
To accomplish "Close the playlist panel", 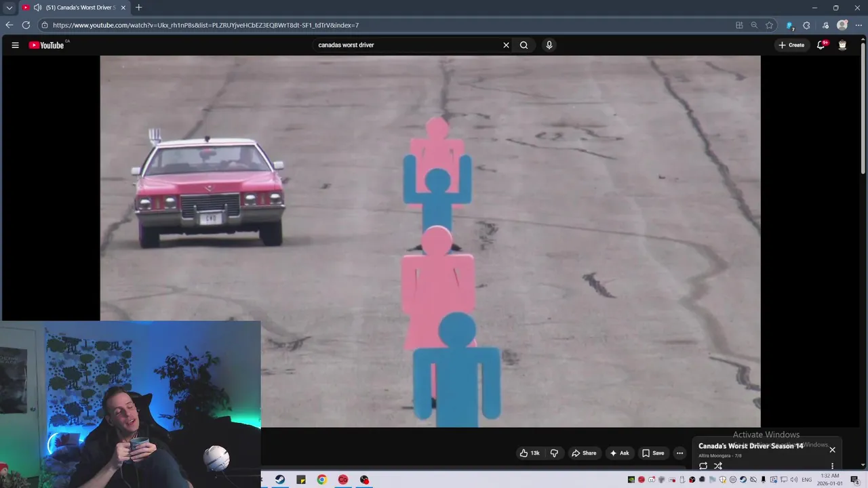I will click(x=832, y=449).
